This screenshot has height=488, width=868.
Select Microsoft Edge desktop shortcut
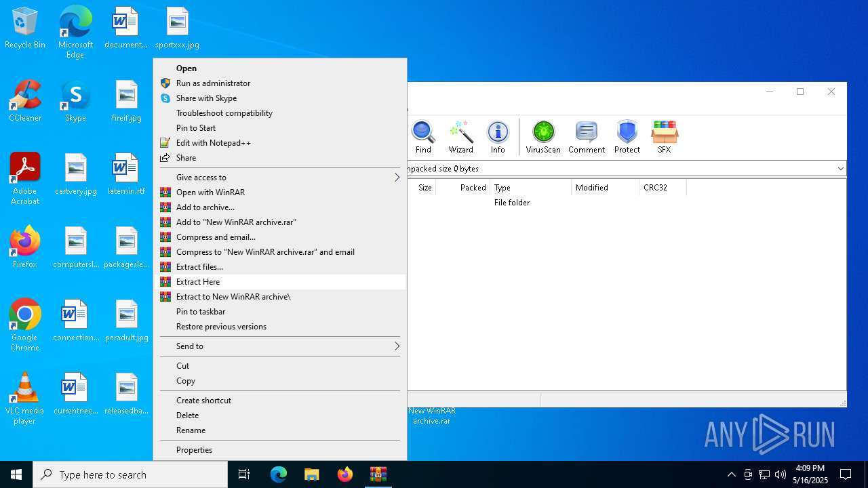tap(75, 32)
